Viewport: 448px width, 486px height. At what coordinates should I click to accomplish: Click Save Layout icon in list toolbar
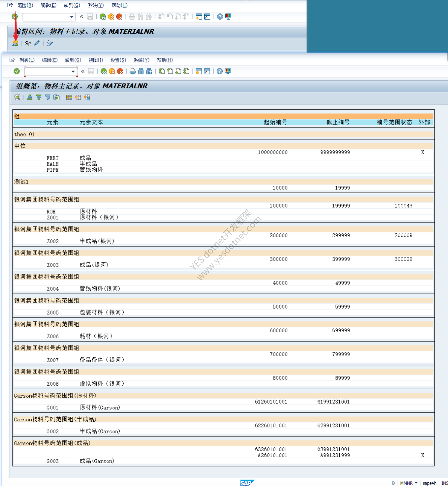point(87,97)
